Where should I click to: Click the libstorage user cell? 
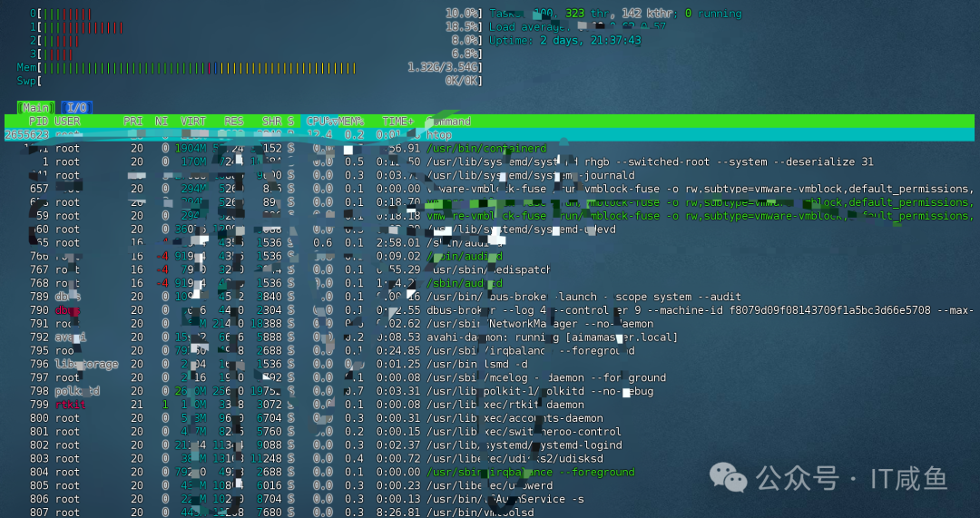click(x=86, y=365)
